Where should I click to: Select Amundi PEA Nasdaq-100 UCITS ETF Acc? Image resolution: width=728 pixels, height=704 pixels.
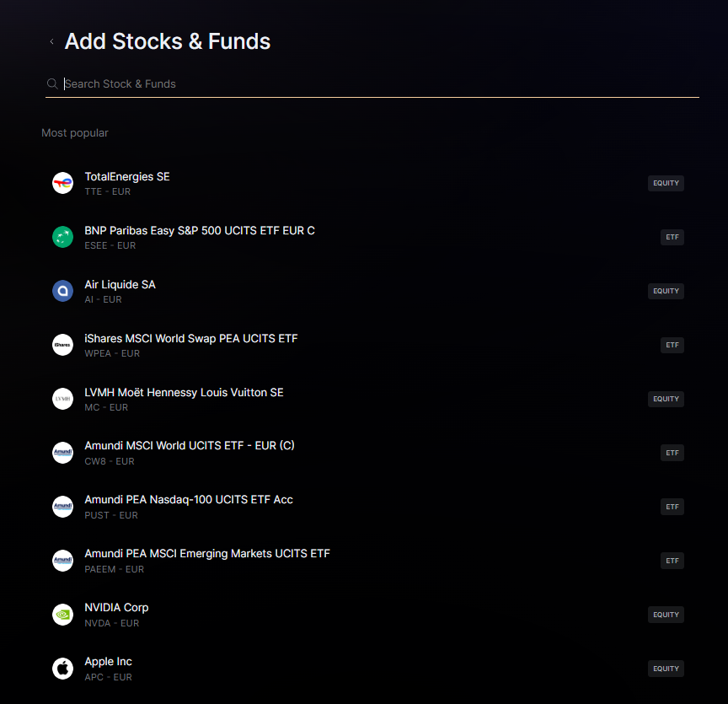pyautogui.click(x=189, y=500)
